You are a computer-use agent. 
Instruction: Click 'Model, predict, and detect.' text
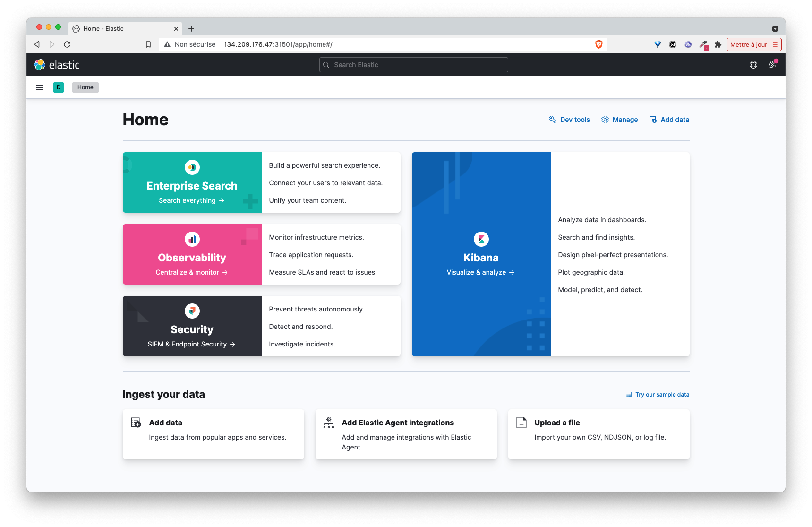point(600,290)
